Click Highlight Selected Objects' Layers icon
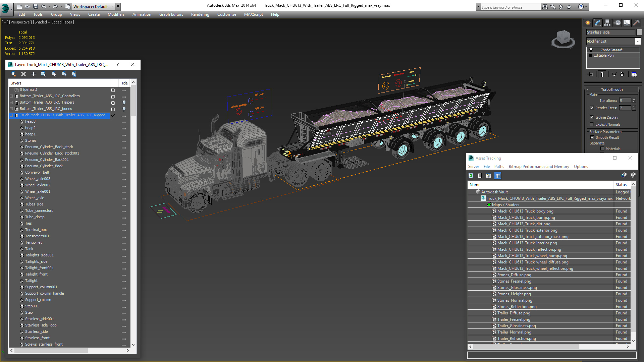Viewport: 644px width, 362px height. coord(54,74)
